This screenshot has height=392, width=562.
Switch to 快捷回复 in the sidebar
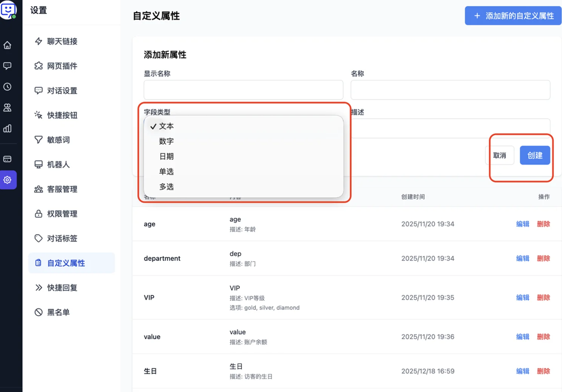(62, 287)
